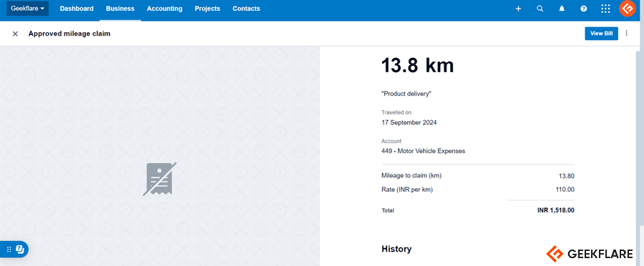This screenshot has height=266, width=644.
Task: Click the History section heading
Action: pyautogui.click(x=396, y=249)
